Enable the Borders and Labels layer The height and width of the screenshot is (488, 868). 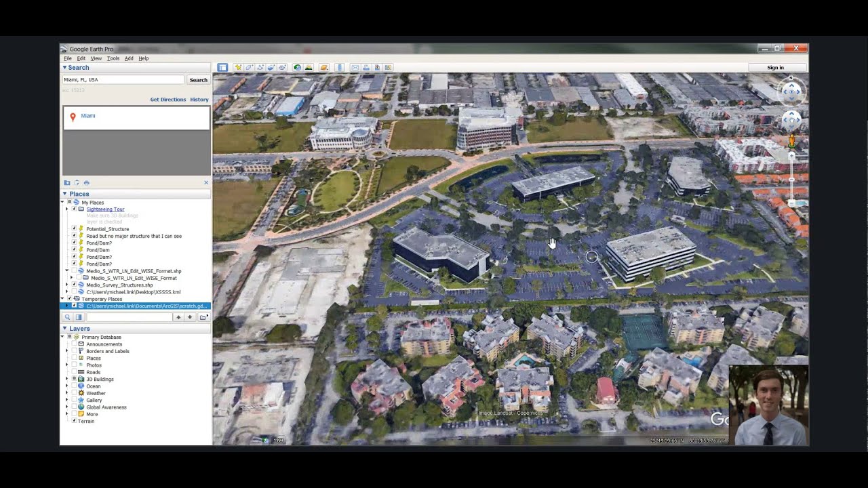(x=74, y=351)
